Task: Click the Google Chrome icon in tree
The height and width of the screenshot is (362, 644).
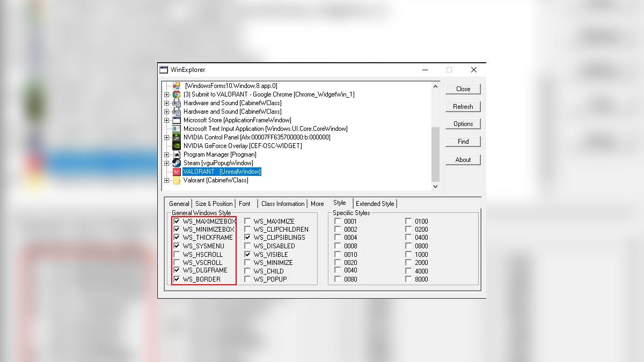Action: coord(177,94)
